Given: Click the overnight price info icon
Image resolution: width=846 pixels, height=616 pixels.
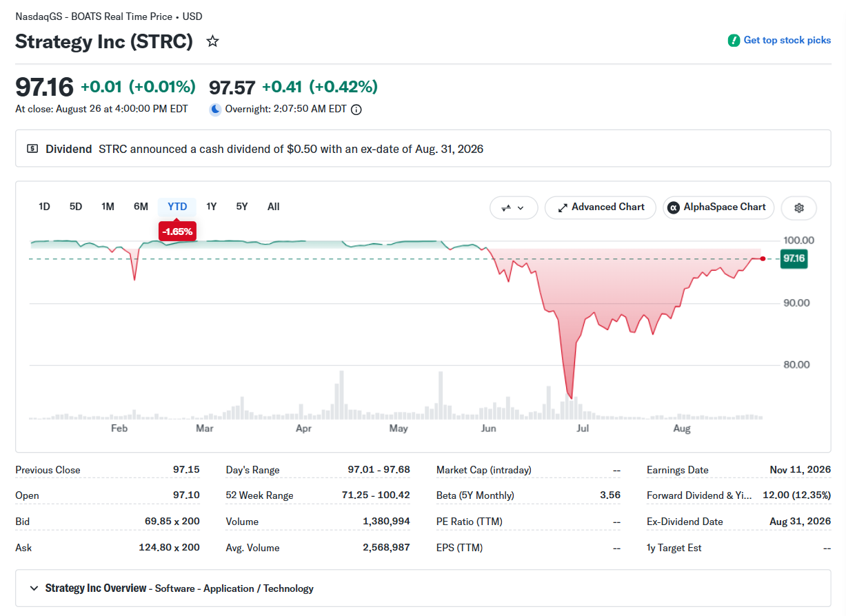Looking at the screenshot, I should tap(356, 109).
